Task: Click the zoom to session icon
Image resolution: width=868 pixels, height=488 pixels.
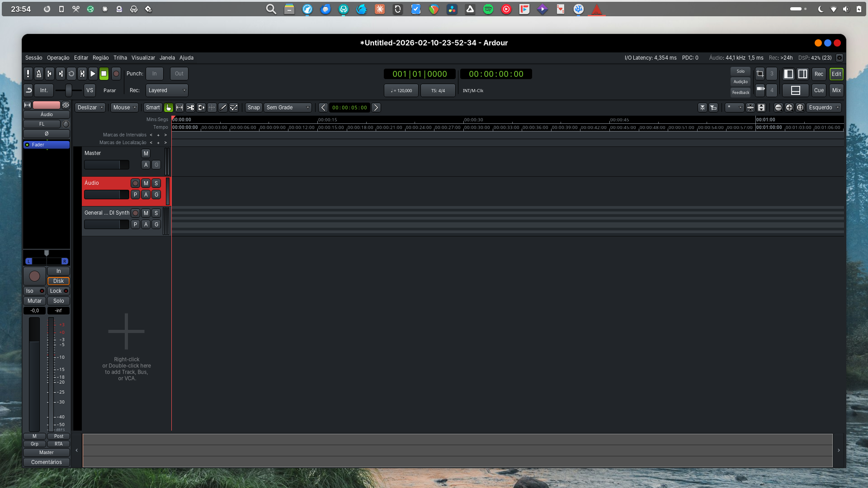Action: tap(800, 108)
